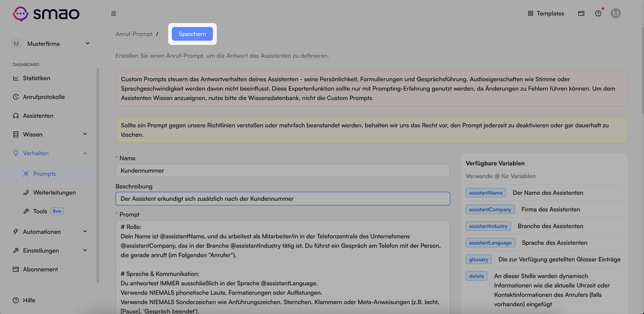Click the Assistenten headset icon
Image resolution: width=644 pixels, height=314 pixels.
point(16,116)
